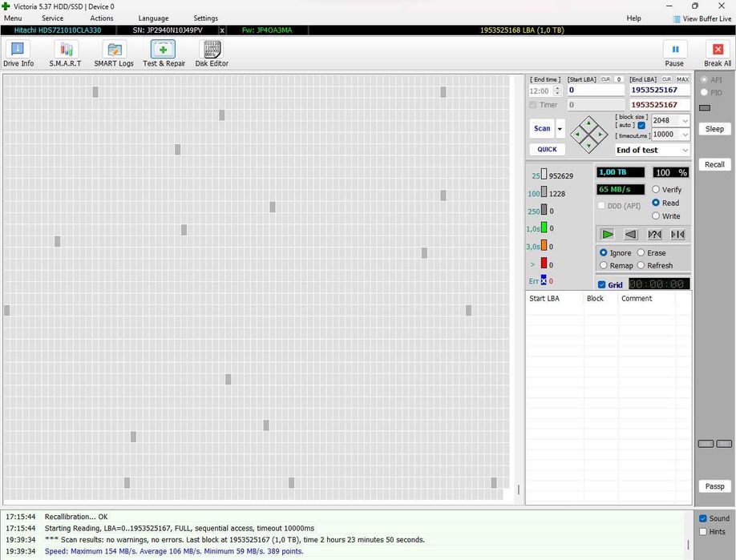
Task: Click the random scan mode icon
Action: pos(654,234)
